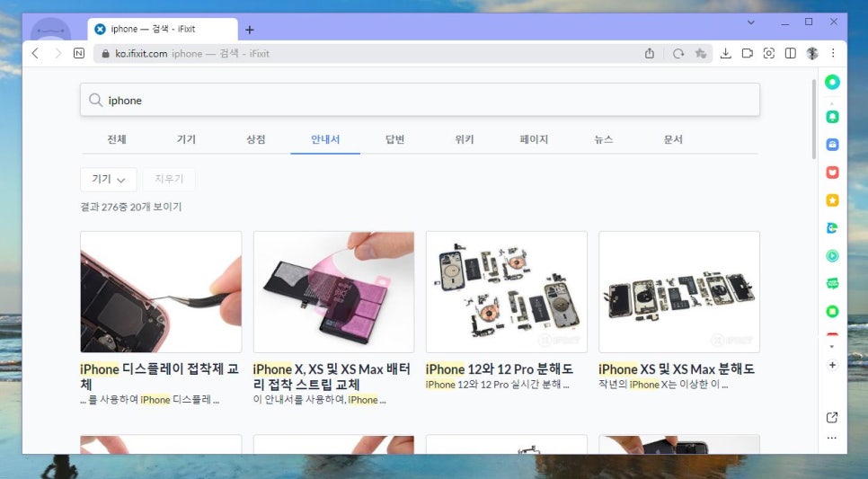Open the 기기 filter dropdown
Screen dimensions: 868x479
coord(109,180)
